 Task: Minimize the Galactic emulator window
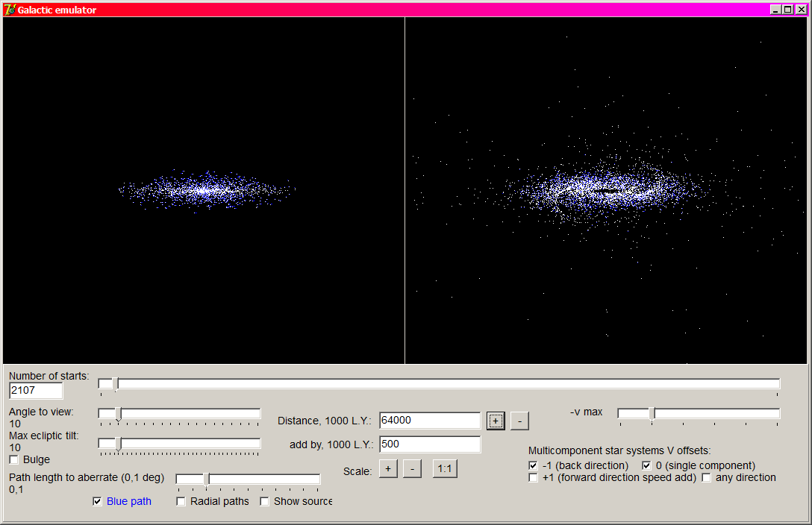pos(775,9)
